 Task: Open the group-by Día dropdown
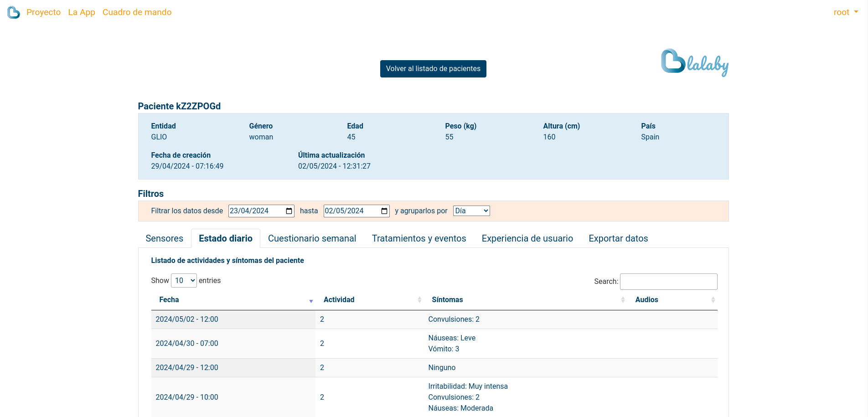471,211
